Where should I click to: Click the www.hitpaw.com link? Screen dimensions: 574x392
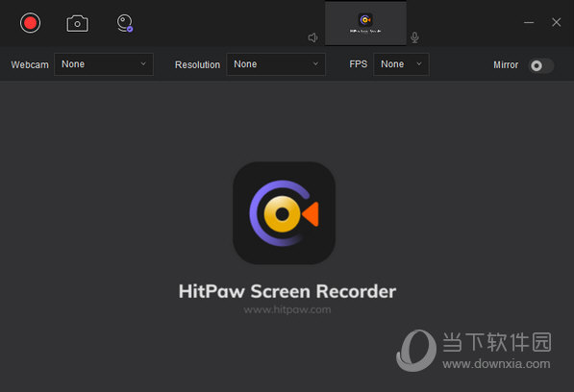tap(287, 309)
